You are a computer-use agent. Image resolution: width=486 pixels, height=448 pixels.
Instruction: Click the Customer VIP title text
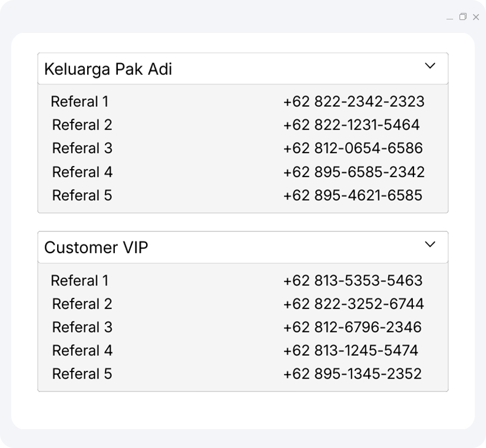pos(95,247)
